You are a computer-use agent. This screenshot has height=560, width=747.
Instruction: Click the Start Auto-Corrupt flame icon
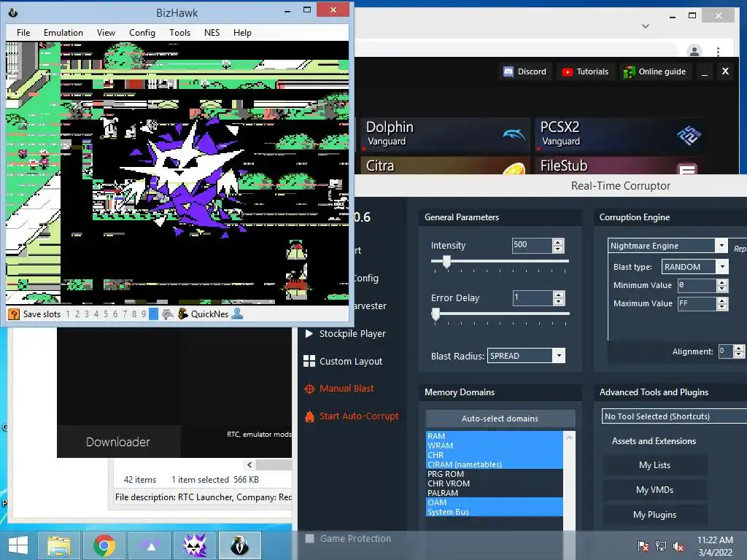[x=309, y=416]
